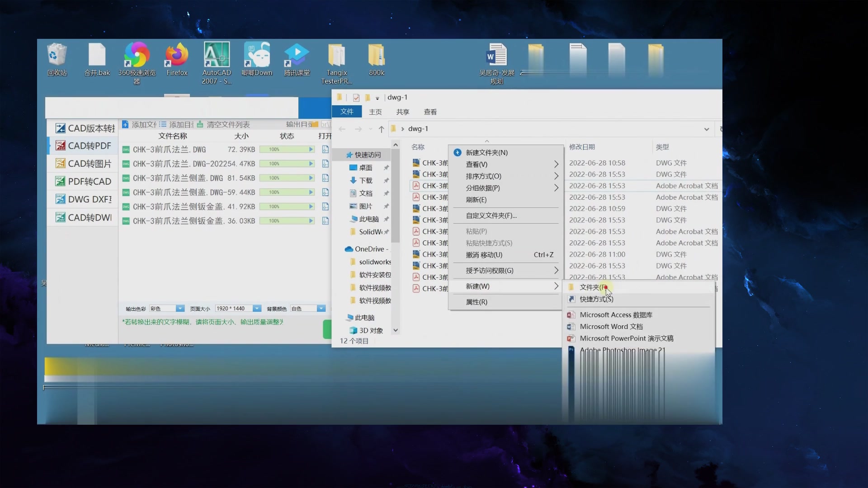The height and width of the screenshot is (488, 868).
Task: Choose 新建文件夹(N) from the context menu
Action: (x=486, y=152)
